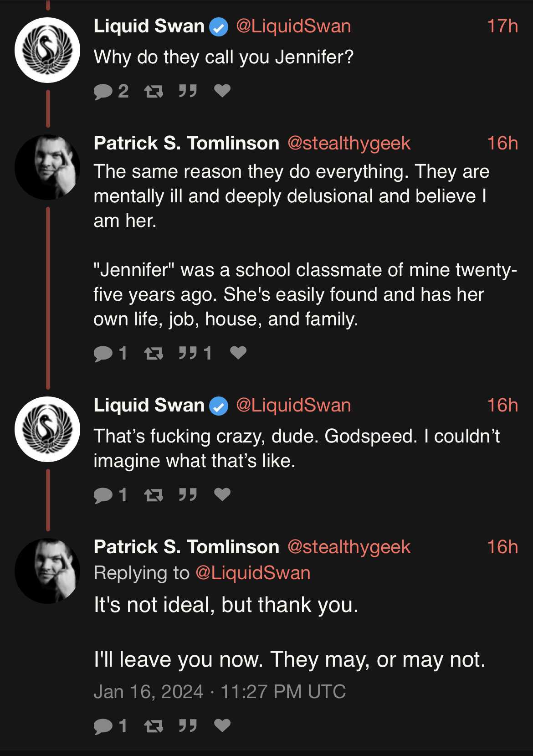This screenshot has height=756, width=533.
Task: Open the @LiquidSwan handle on the first tweet
Action: tap(293, 26)
